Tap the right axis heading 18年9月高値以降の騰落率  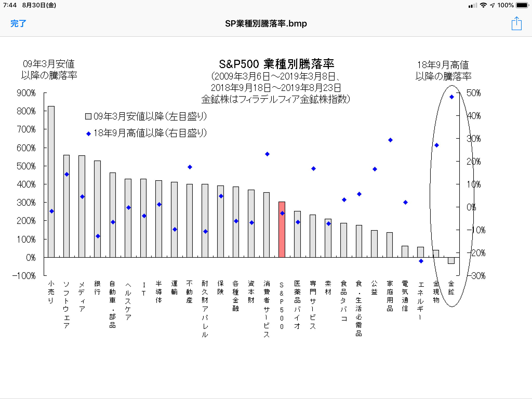pyautogui.click(x=443, y=71)
